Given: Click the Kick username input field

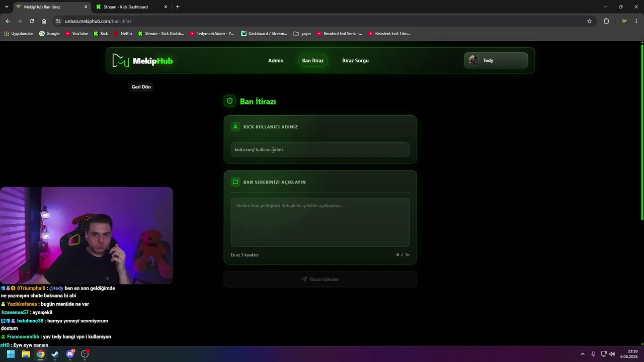Looking at the screenshot, I should [320, 149].
